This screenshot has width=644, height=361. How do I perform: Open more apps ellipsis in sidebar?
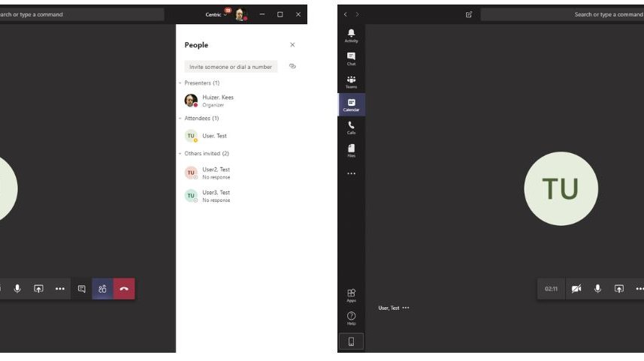click(351, 173)
